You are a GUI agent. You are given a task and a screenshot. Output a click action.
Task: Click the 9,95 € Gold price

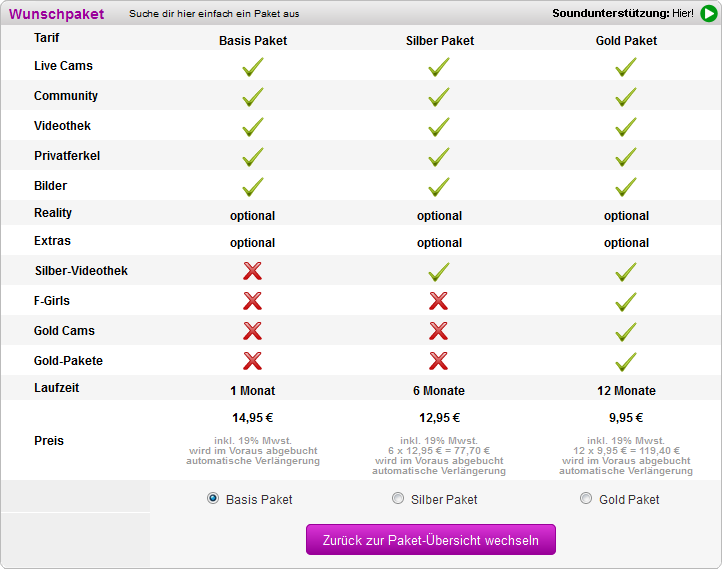[626, 418]
